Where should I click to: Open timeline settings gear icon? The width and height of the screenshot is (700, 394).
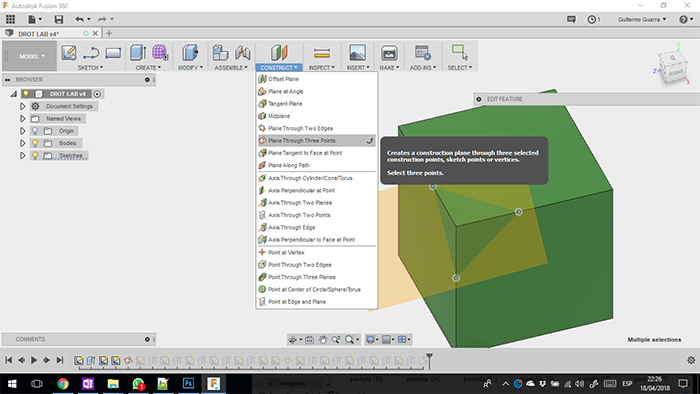[691, 360]
